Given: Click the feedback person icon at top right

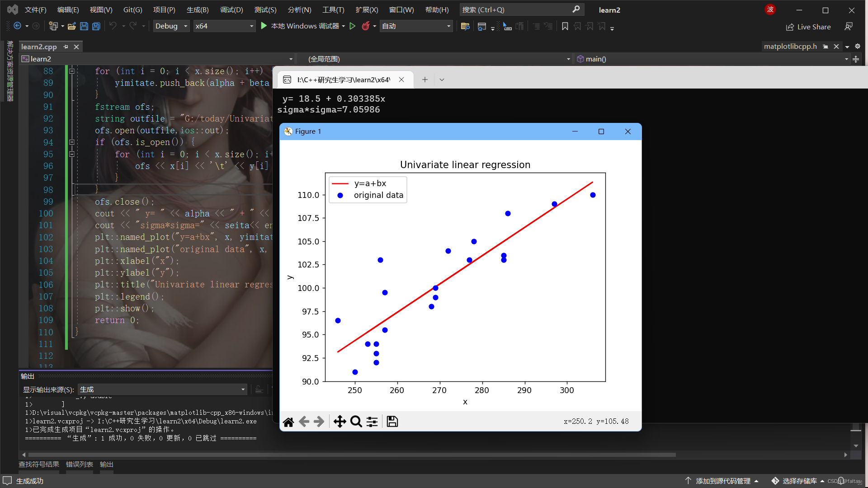Looking at the screenshot, I should [849, 27].
